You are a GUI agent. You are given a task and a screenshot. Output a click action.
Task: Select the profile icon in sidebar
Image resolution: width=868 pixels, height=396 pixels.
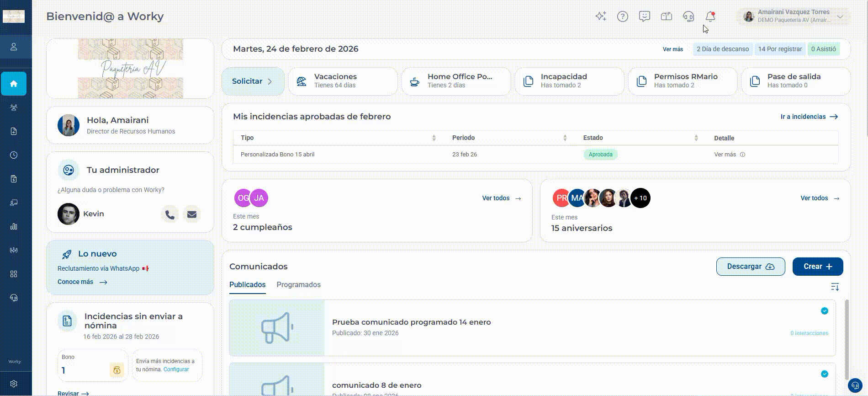tap(14, 47)
